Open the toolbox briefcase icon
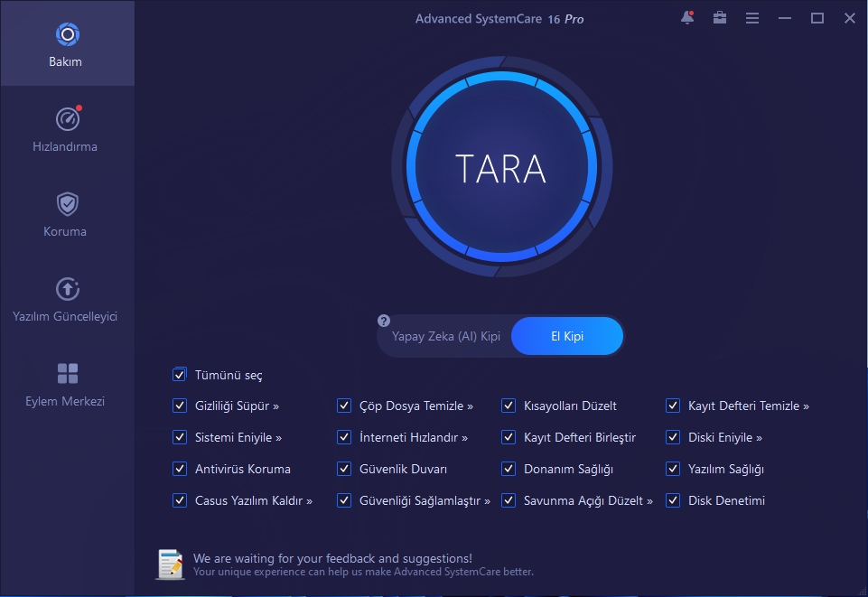Image resolution: width=868 pixels, height=597 pixels. point(719,18)
